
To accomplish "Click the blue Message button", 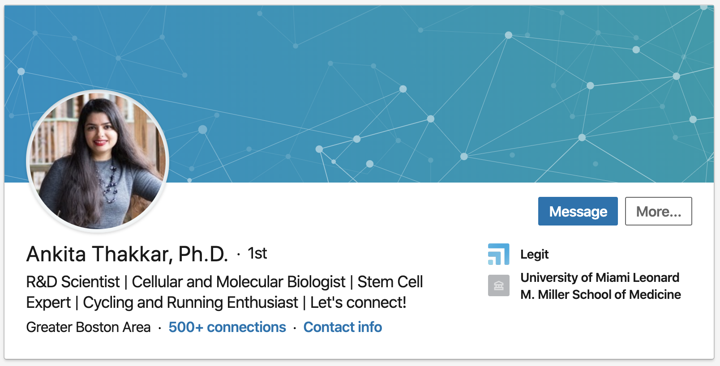I will (x=578, y=211).
